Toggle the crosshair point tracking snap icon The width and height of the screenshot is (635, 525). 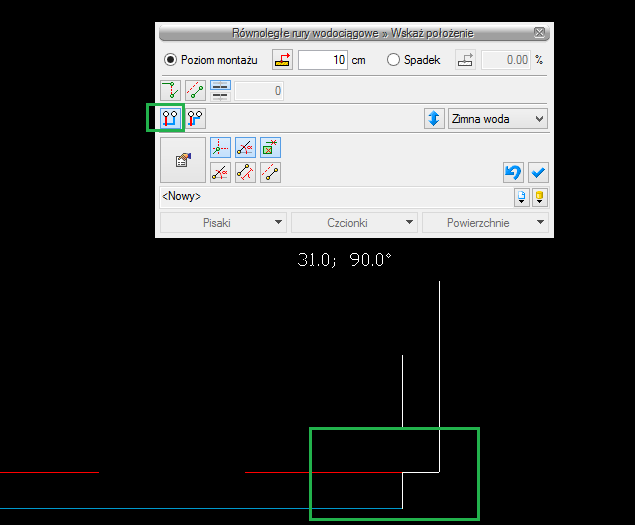pyautogui.click(x=220, y=147)
